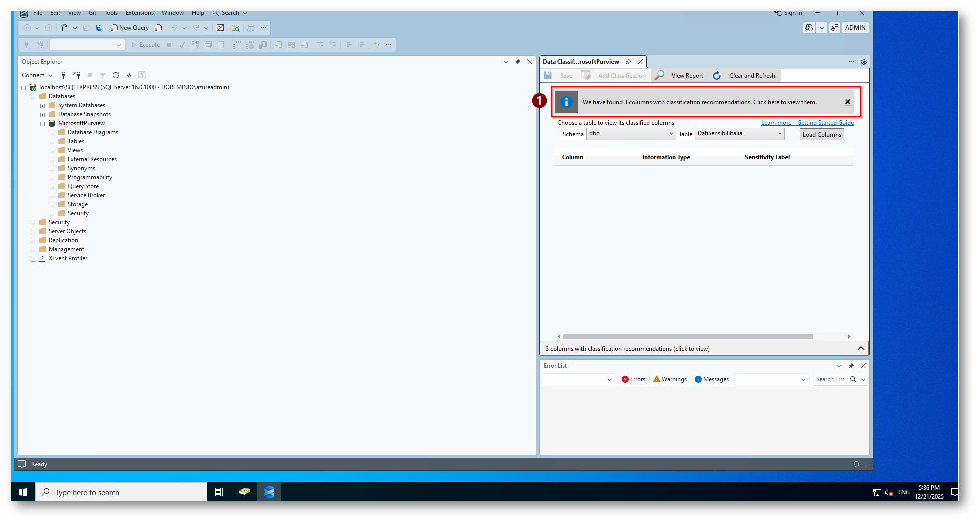The width and height of the screenshot is (980, 522).
Task: Open the View Report magnifier icon
Action: click(660, 75)
